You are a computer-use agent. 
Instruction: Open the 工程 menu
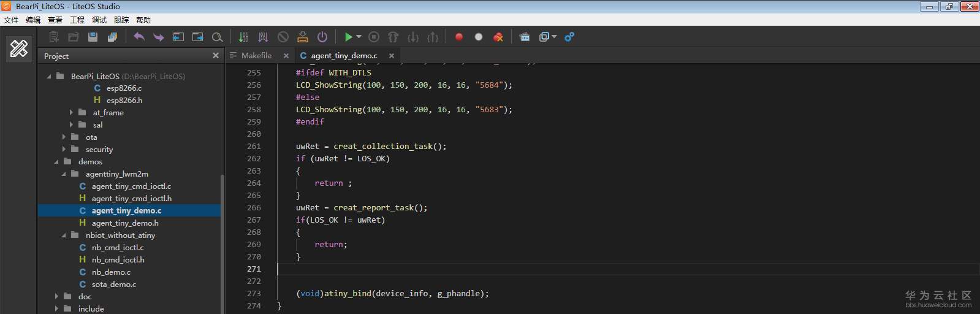[x=77, y=20]
